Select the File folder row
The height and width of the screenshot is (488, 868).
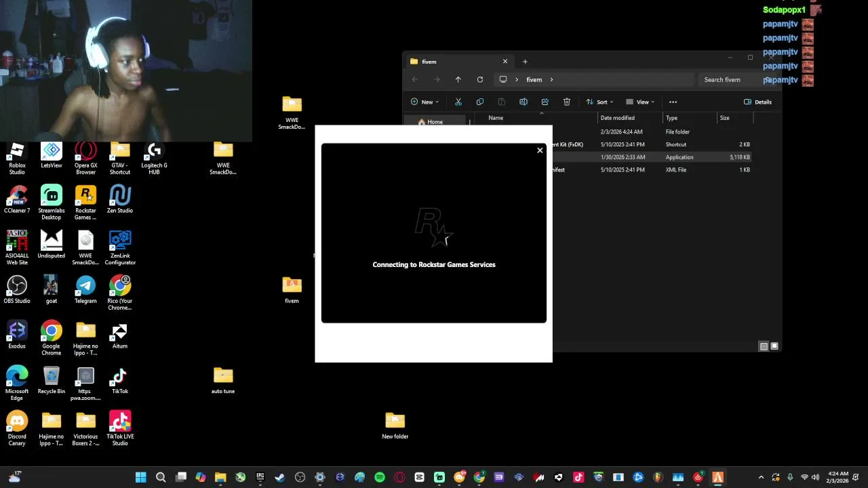tap(652, 132)
